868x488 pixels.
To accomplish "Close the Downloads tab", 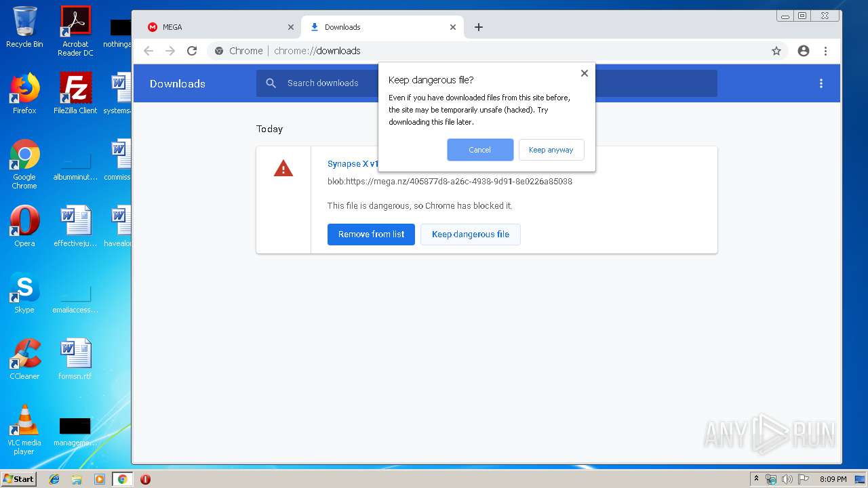I will click(453, 27).
